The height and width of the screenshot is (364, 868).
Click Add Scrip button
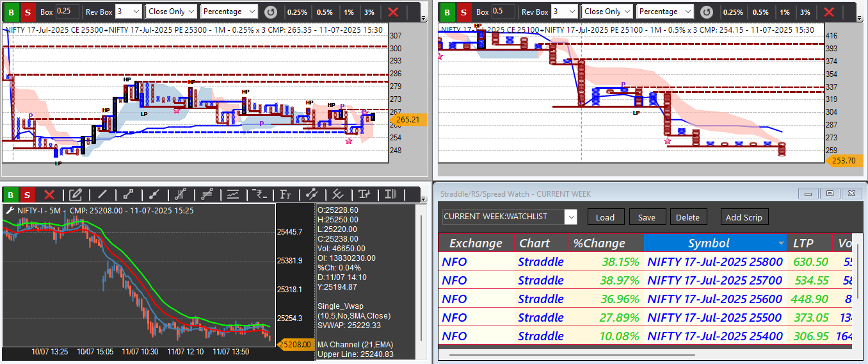[x=744, y=217]
